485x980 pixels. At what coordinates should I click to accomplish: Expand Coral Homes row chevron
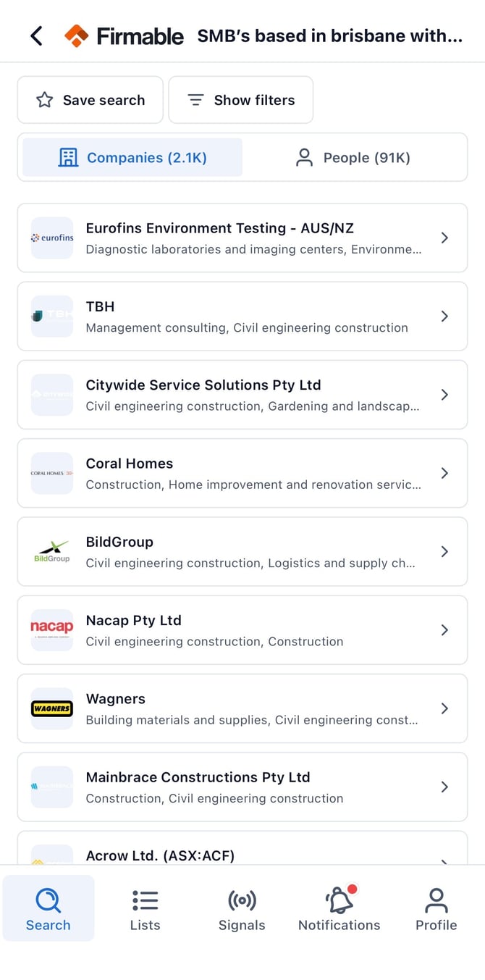[444, 473]
